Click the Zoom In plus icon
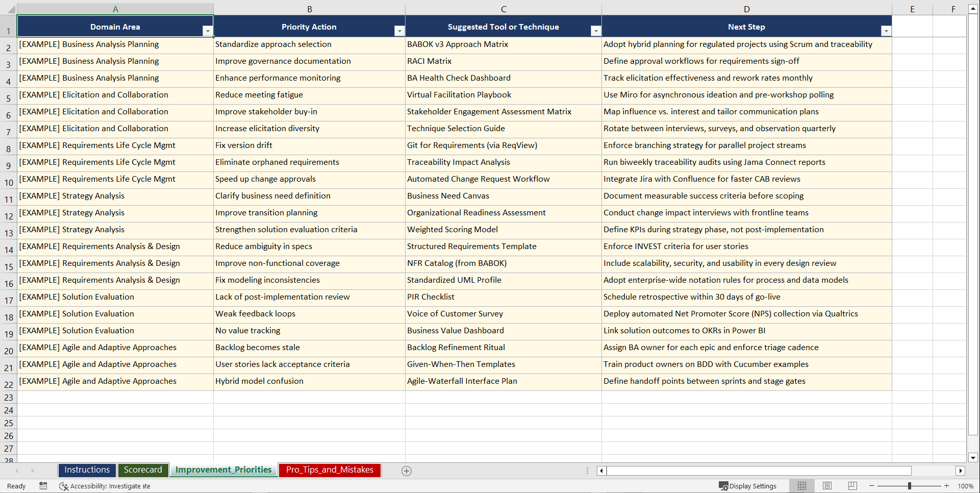Viewport: 980px width, 493px height. (x=946, y=485)
